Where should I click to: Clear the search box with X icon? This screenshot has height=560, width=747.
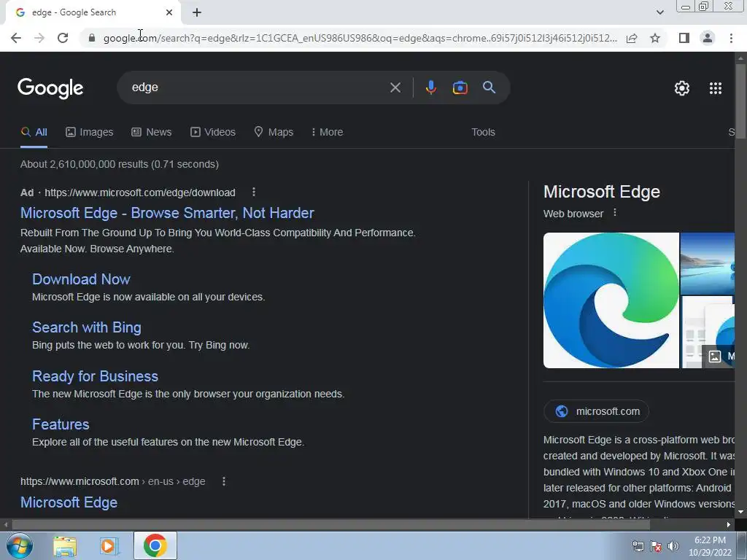point(395,87)
